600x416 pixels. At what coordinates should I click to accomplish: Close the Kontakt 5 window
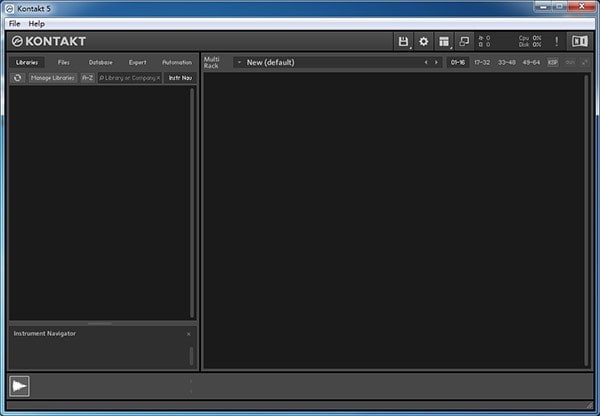pos(581,7)
